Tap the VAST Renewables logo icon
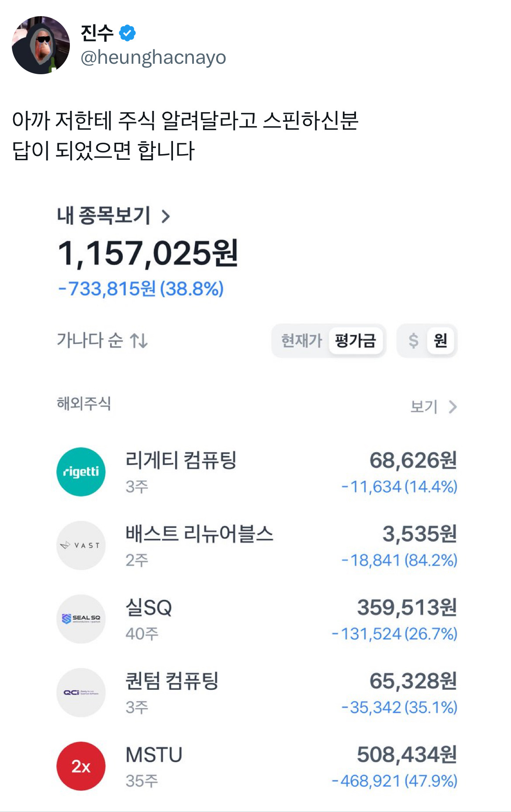This screenshot has height=812, width=511. point(81,545)
